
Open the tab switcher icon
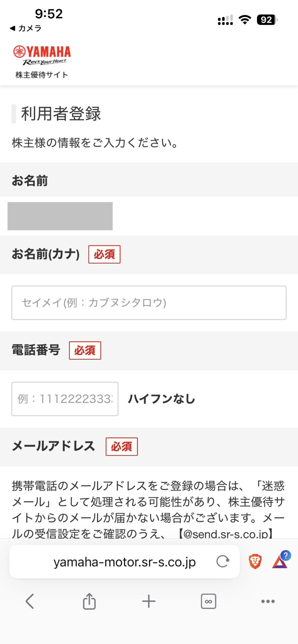coord(208,601)
